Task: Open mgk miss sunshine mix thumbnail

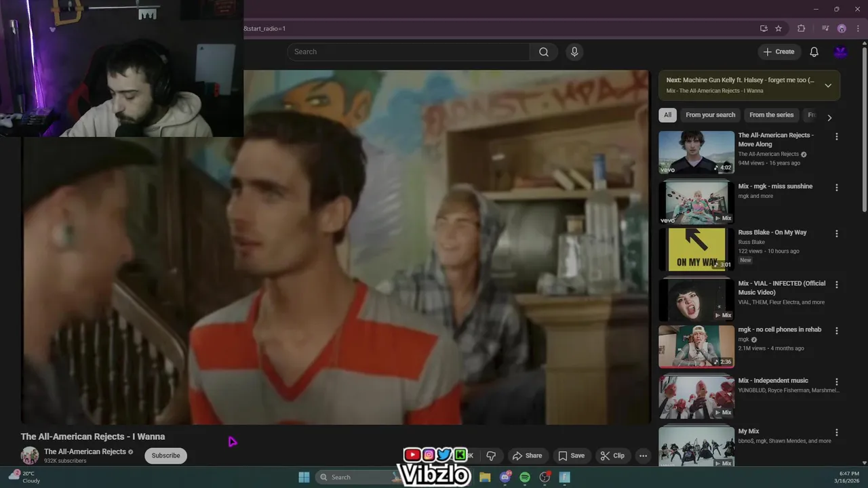Action: click(x=696, y=203)
